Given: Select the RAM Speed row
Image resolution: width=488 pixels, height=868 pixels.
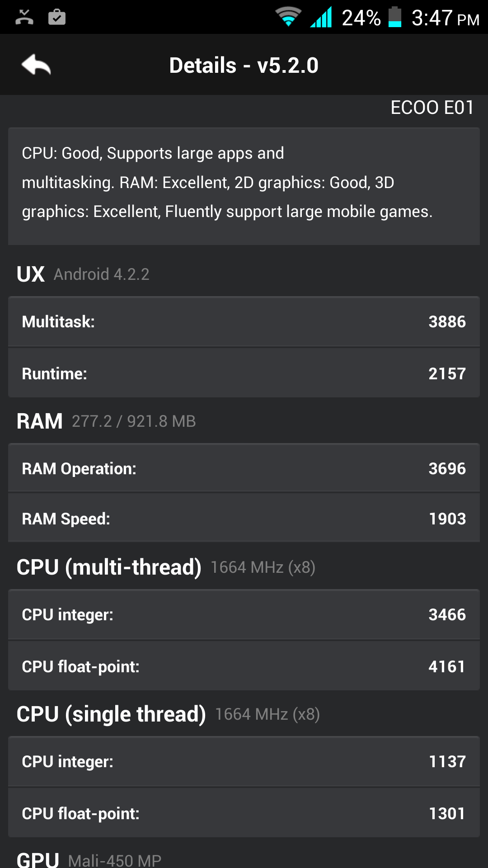Looking at the screenshot, I should [x=244, y=518].
